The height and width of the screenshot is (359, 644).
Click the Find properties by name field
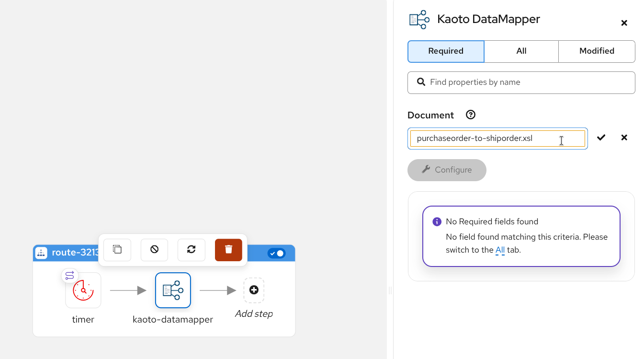(x=521, y=82)
